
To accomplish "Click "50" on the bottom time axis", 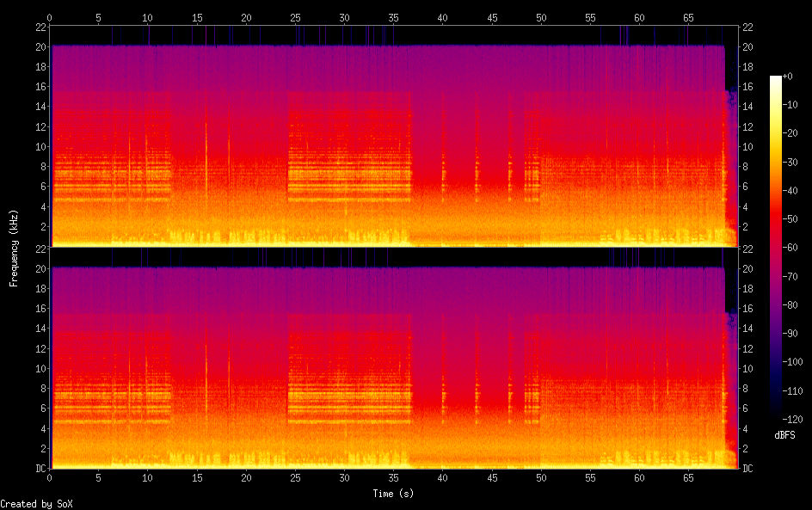I will 541,478.
